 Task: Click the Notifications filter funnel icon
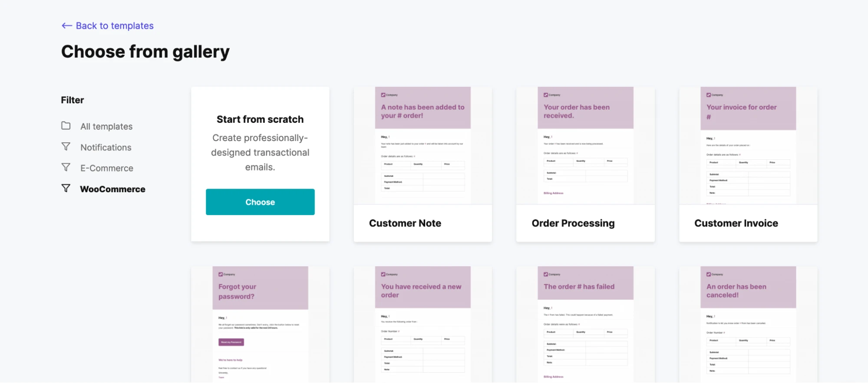(x=66, y=147)
